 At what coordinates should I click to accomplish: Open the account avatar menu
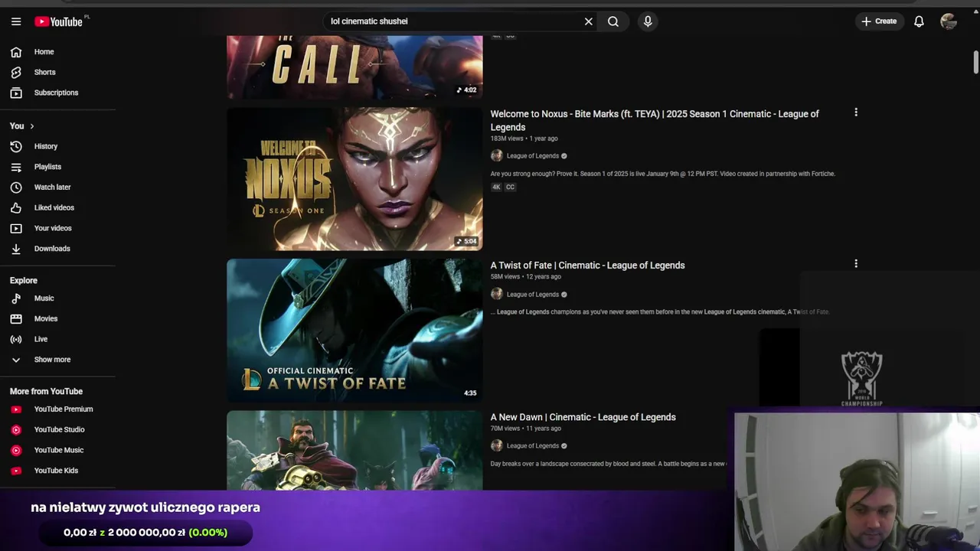pos(949,21)
